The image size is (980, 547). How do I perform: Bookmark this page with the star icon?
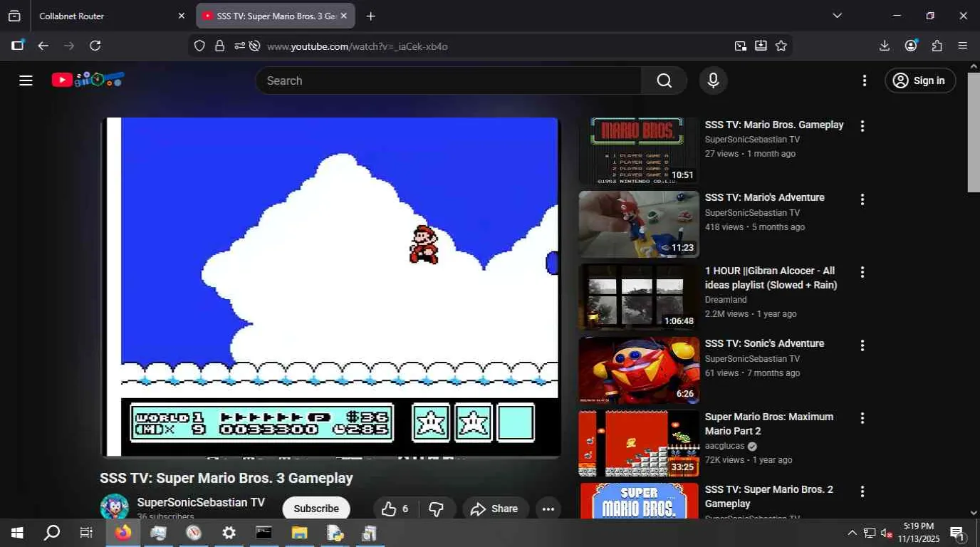pyautogui.click(x=781, y=46)
